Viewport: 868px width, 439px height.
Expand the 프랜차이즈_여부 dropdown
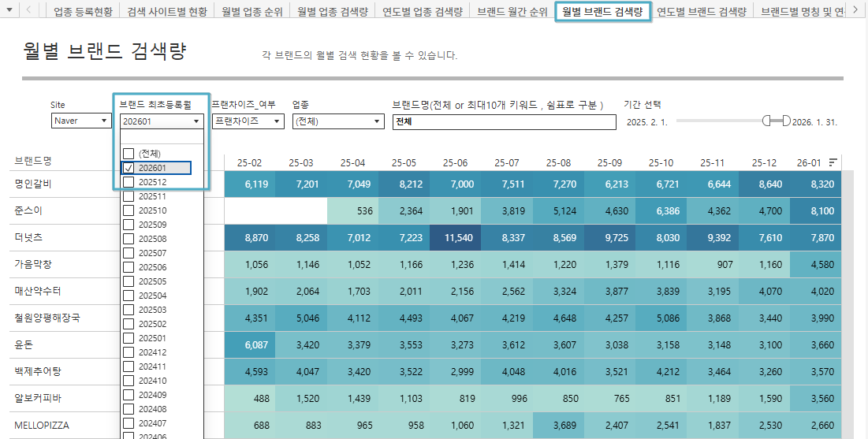248,121
